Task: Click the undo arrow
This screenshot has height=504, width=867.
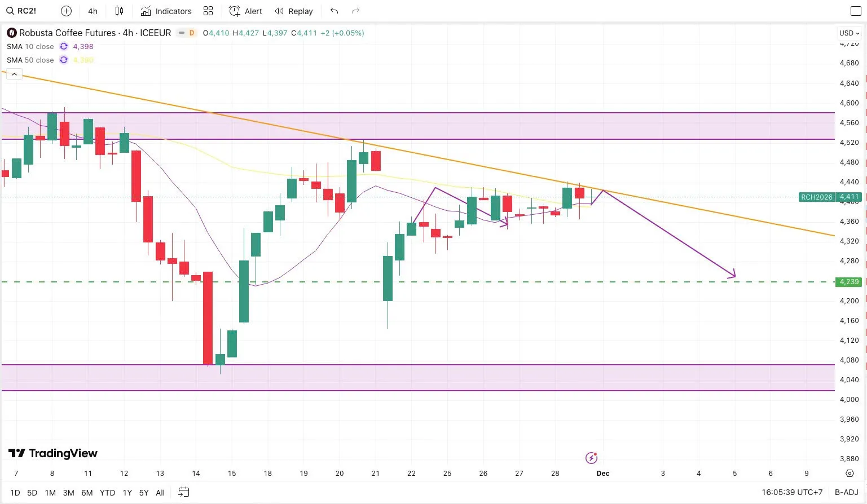Action: (x=335, y=11)
